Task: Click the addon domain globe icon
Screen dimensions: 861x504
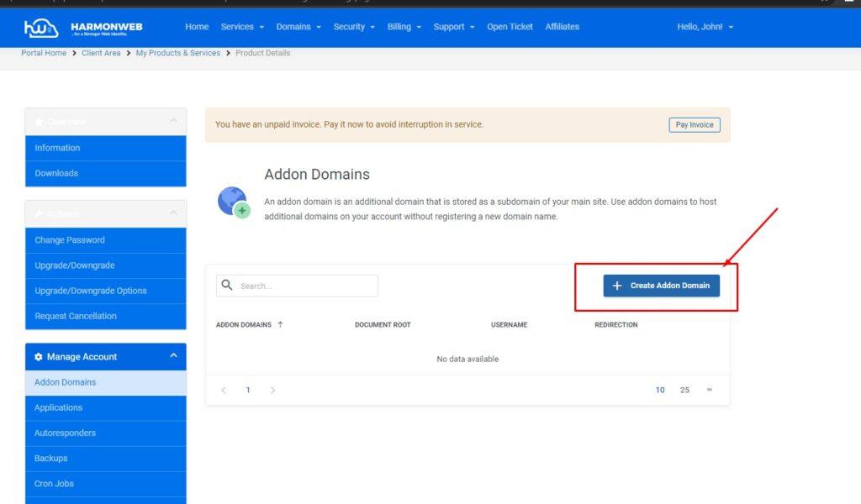Action: click(234, 202)
